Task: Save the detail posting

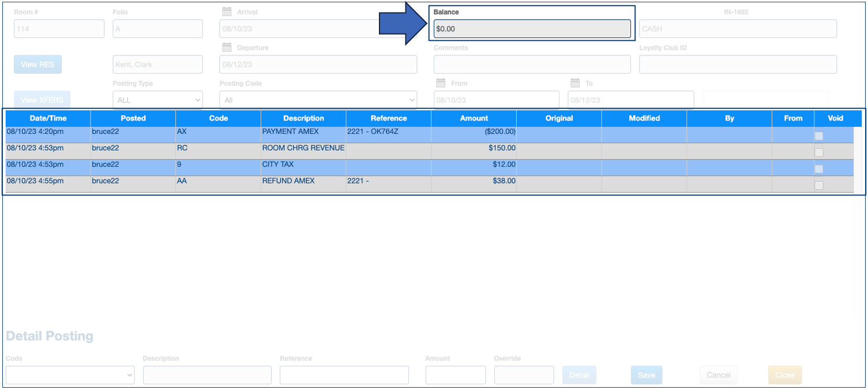Action: 646,374
